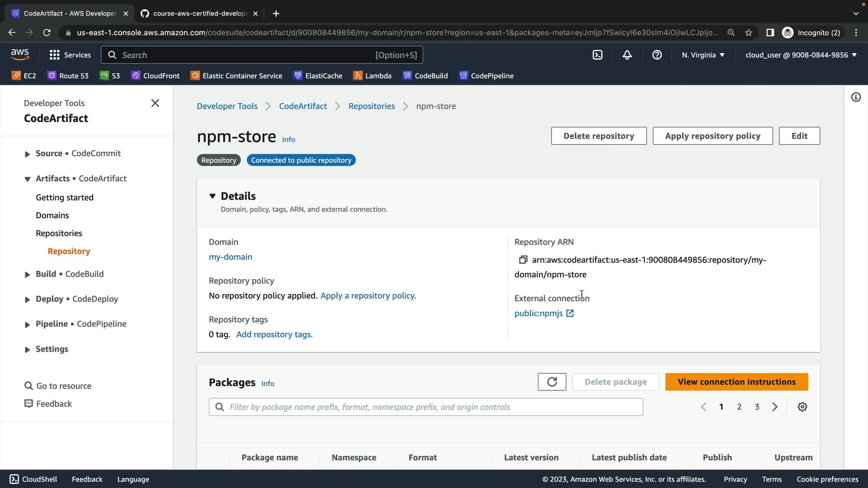Switch to the course-aws-certified-developer browser tab

(x=199, y=14)
